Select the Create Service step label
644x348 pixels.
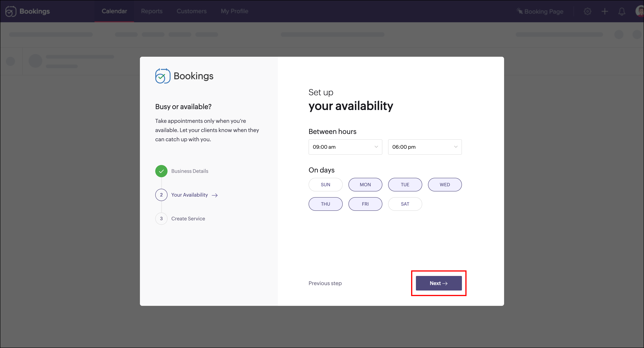point(188,218)
